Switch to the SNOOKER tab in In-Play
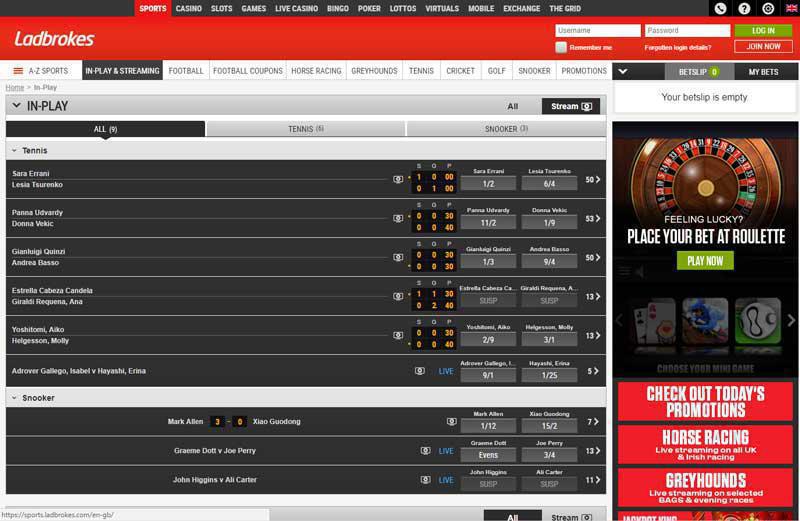800x521 pixels. (506, 129)
